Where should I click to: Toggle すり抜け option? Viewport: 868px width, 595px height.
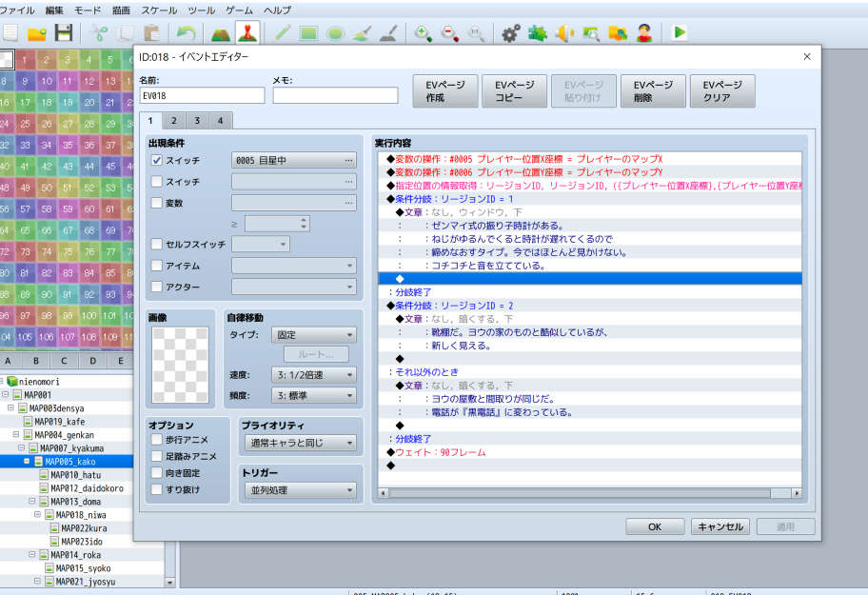click(157, 489)
